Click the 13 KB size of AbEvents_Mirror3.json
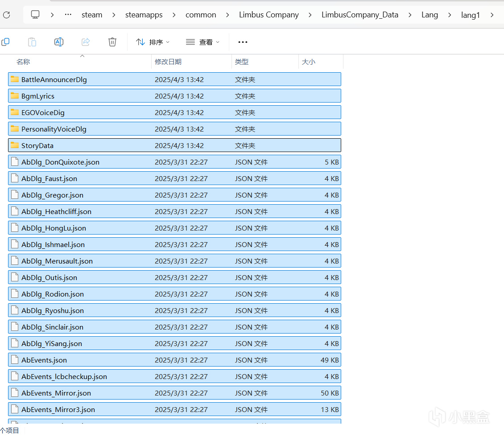504x437 pixels. pos(330,410)
